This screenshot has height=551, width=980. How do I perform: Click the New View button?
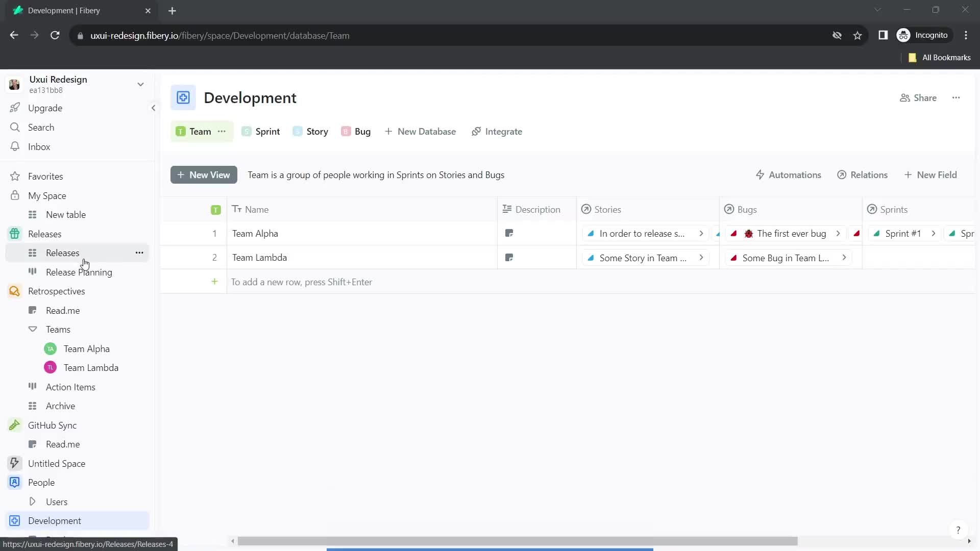(x=204, y=174)
